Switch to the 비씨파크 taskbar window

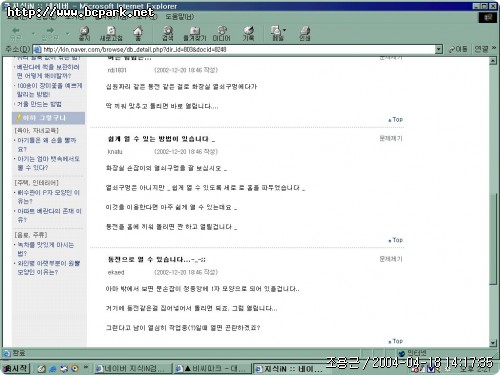coord(212,369)
